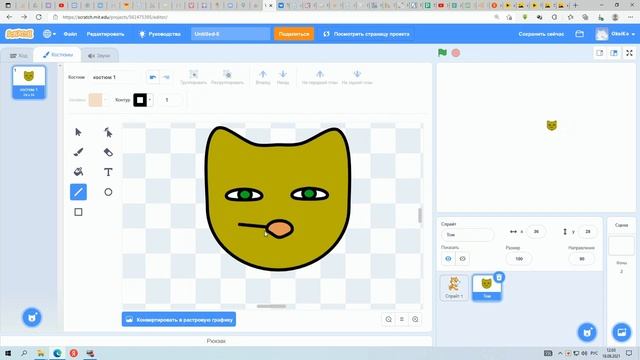Screen dimensions: 640x360
Task: Click the Redo arrow button
Action: tap(166, 77)
